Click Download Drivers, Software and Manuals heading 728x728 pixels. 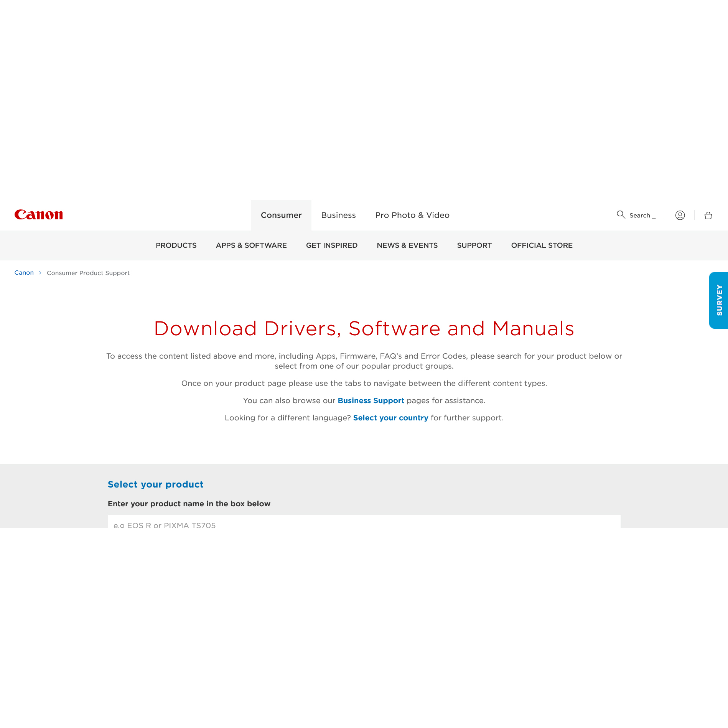(364, 329)
